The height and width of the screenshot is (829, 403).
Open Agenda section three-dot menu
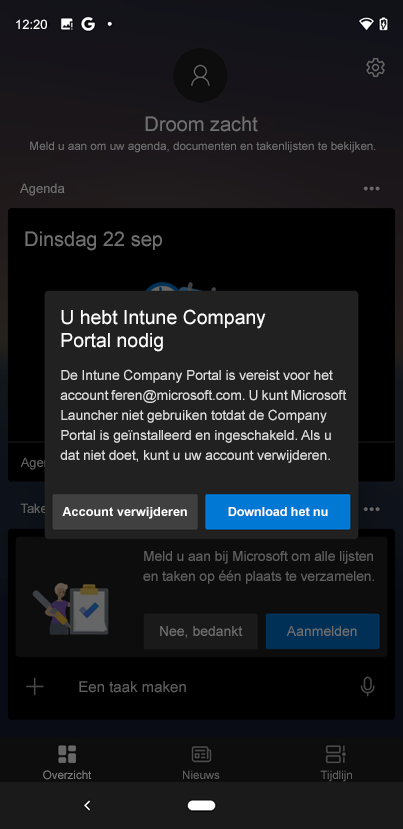371,189
